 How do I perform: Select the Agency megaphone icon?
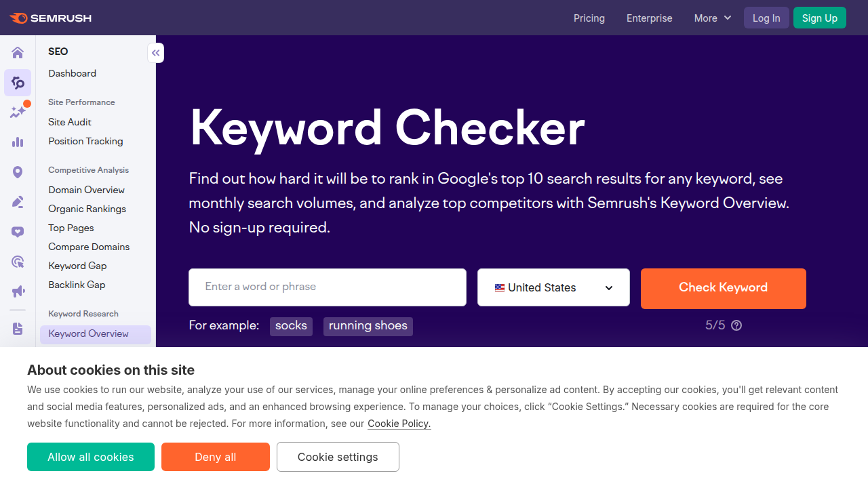point(17,291)
